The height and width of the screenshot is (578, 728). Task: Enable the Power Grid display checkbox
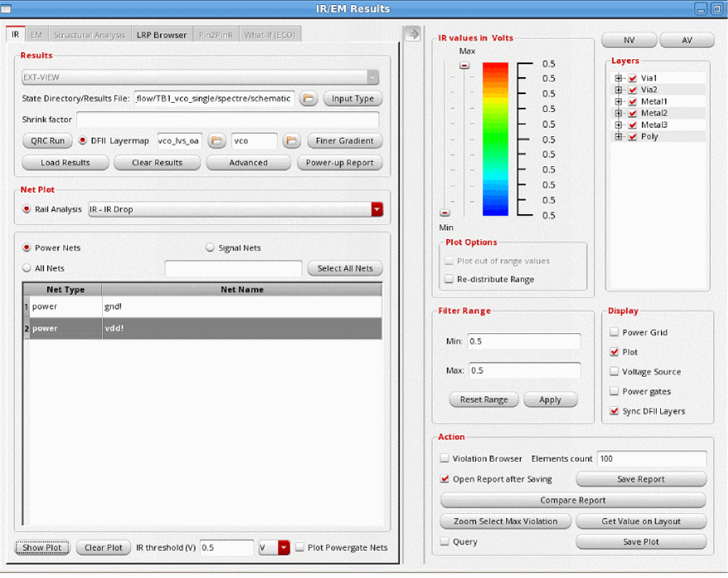(x=615, y=333)
